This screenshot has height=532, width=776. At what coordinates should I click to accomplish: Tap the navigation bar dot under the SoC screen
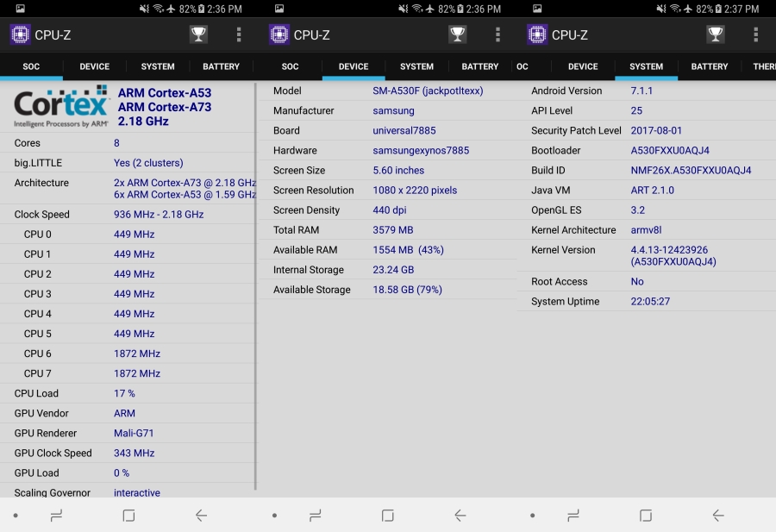tap(16, 516)
